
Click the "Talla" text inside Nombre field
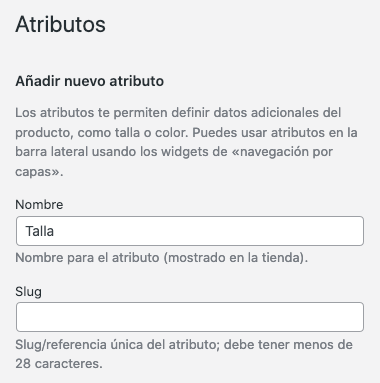40,231
